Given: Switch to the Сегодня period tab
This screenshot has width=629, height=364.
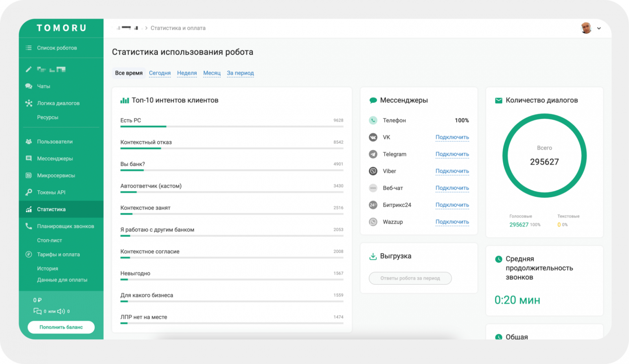Looking at the screenshot, I should pyautogui.click(x=160, y=73).
